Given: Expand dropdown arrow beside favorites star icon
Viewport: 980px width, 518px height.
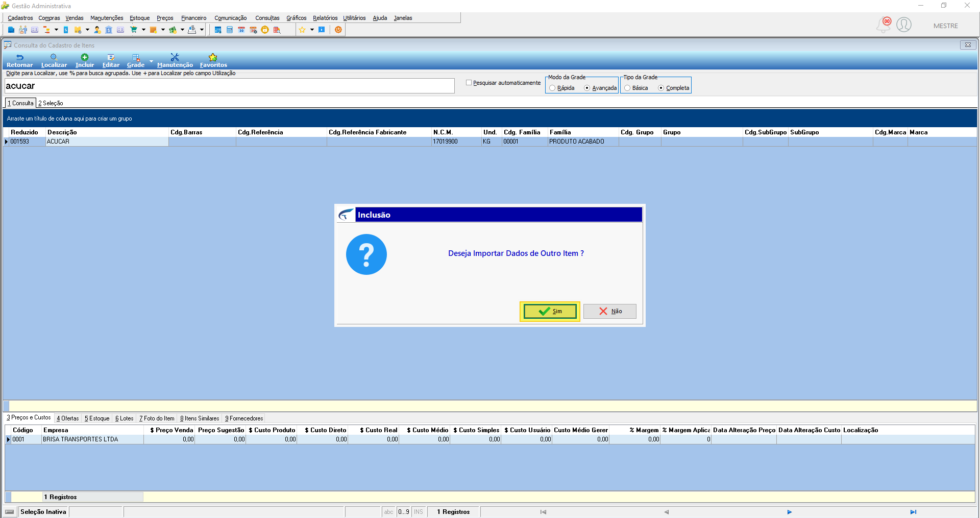Looking at the screenshot, I should click(x=312, y=30).
